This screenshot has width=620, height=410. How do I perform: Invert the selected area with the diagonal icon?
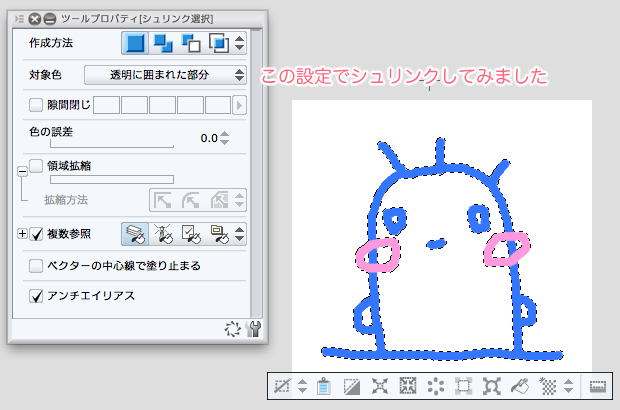click(x=352, y=386)
